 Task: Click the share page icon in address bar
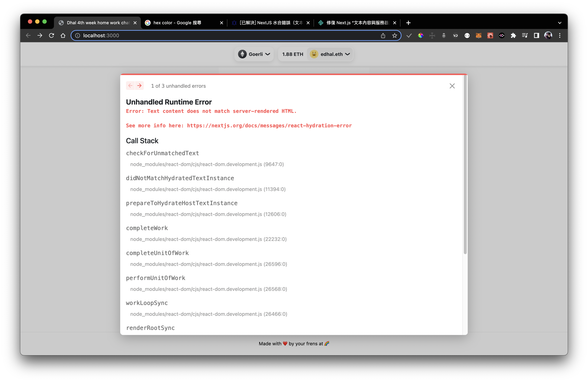coord(383,35)
